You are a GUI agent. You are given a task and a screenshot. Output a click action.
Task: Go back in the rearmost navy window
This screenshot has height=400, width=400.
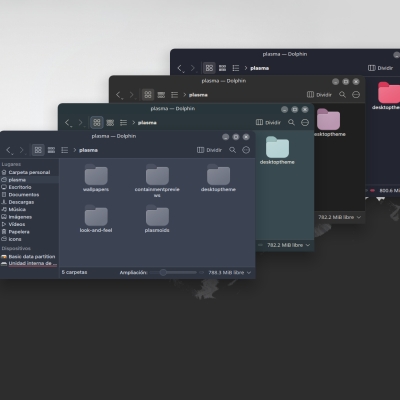pos(180,68)
